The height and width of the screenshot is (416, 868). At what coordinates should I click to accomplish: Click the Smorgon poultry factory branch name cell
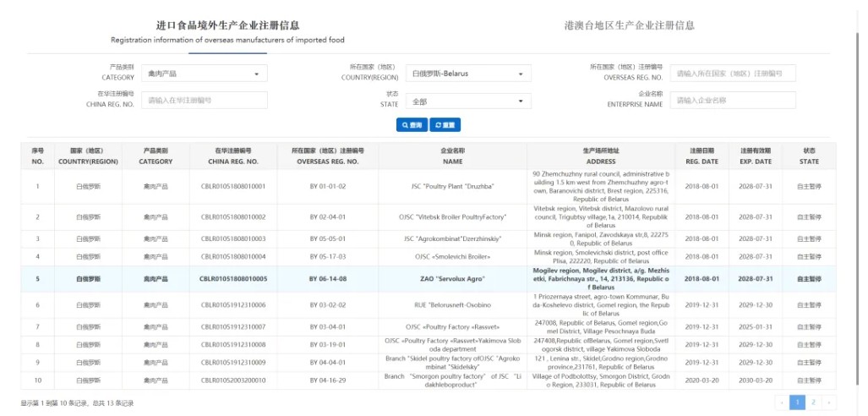pyautogui.click(x=453, y=380)
